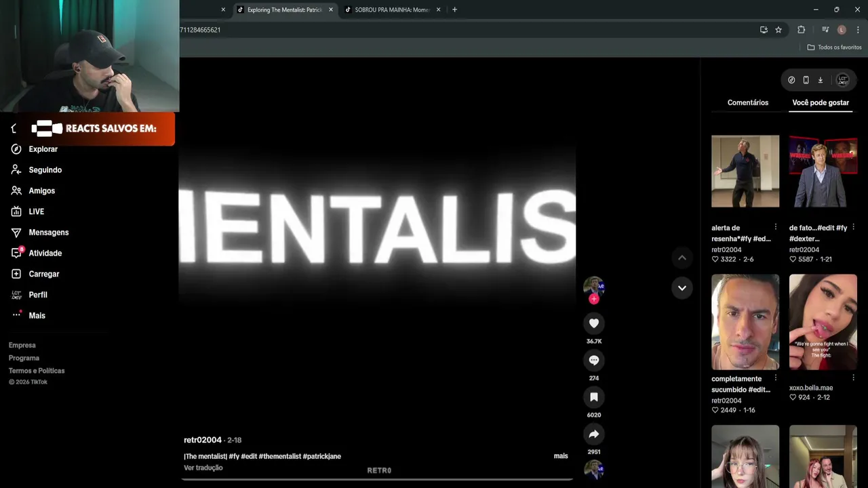Go back using the arrow beside REACTS SALVOS

click(x=14, y=129)
